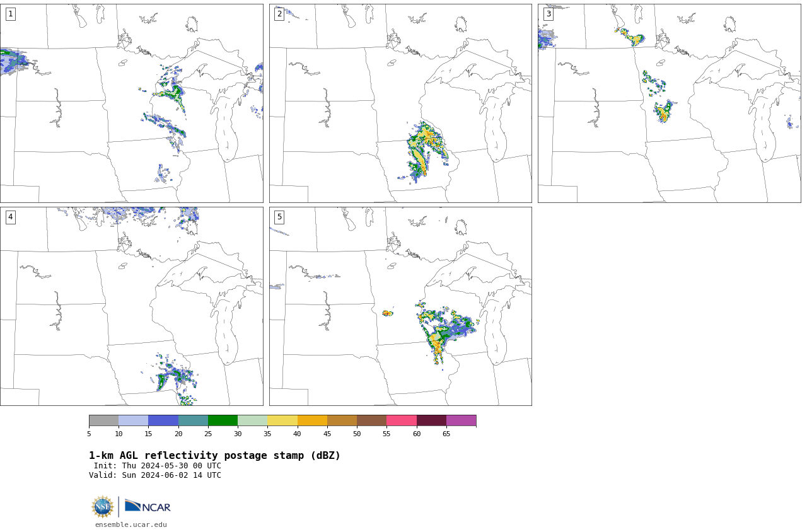Click the panel number 5 label
The height and width of the screenshot is (532, 807).
pyautogui.click(x=279, y=217)
